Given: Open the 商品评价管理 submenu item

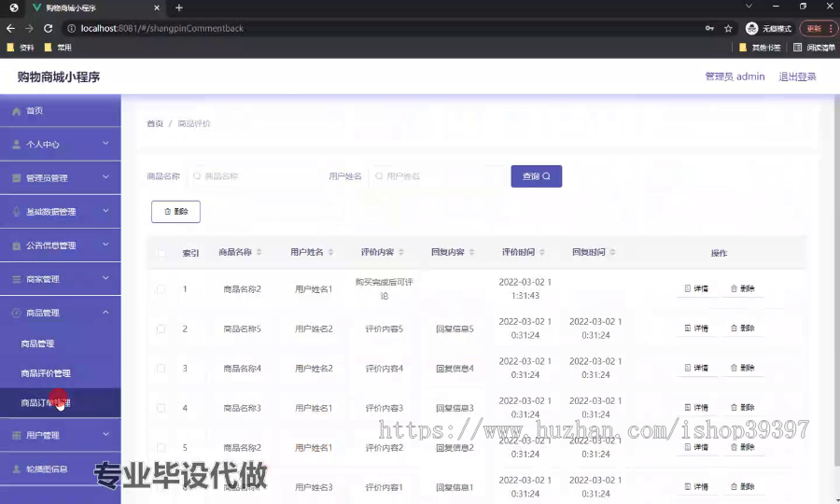Looking at the screenshot, I should pos(60,373).
